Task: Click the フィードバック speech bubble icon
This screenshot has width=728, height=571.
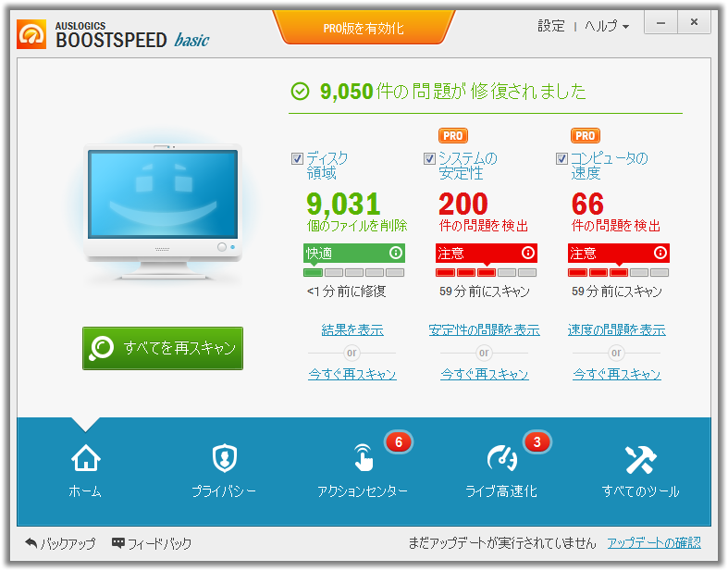Action: click(117, 542)
